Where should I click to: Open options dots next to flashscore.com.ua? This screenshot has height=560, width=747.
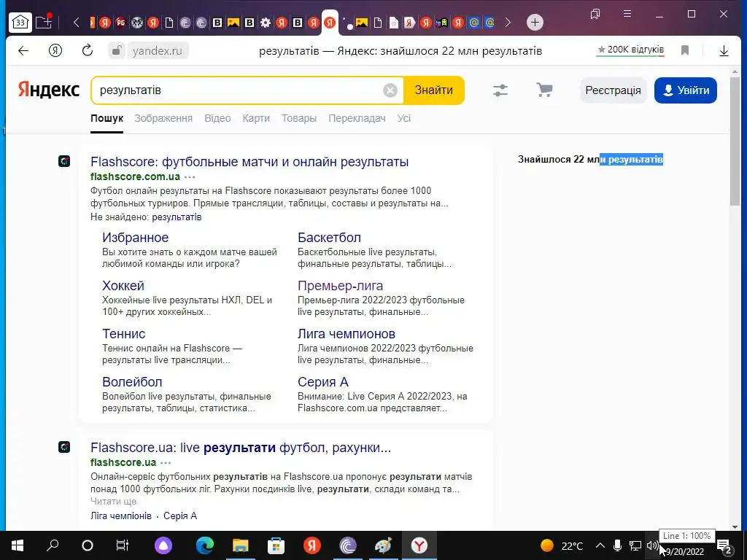tap(190, 177)
